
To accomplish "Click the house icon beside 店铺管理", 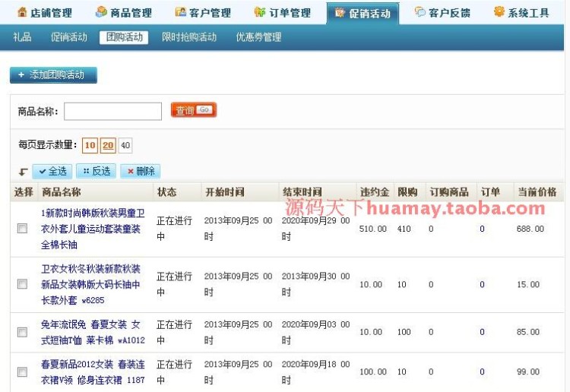I will (x=22, y=12).
